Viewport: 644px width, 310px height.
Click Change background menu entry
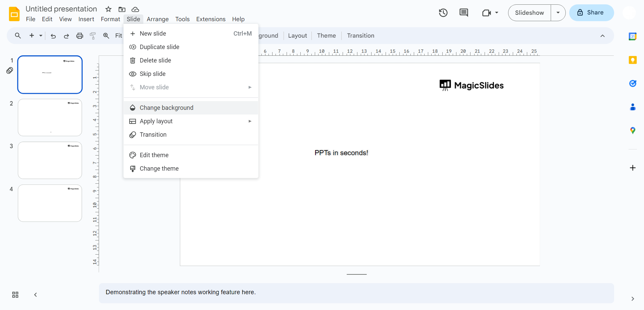[191, 108]
